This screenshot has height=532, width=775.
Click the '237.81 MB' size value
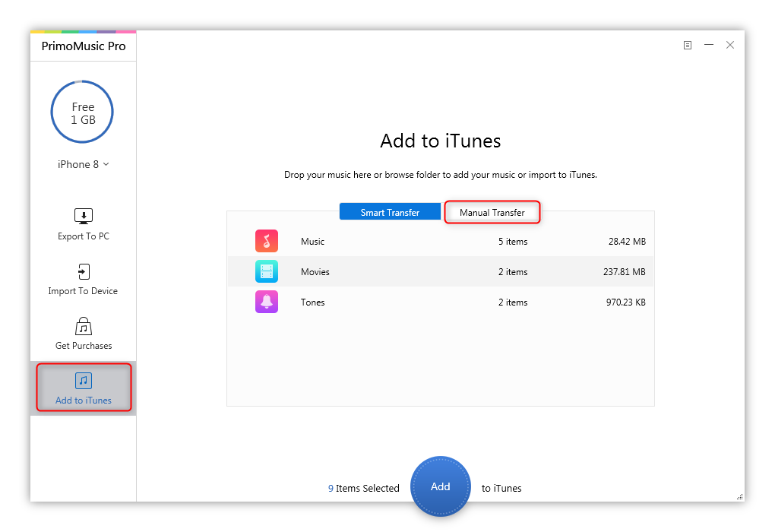(625, 271)
